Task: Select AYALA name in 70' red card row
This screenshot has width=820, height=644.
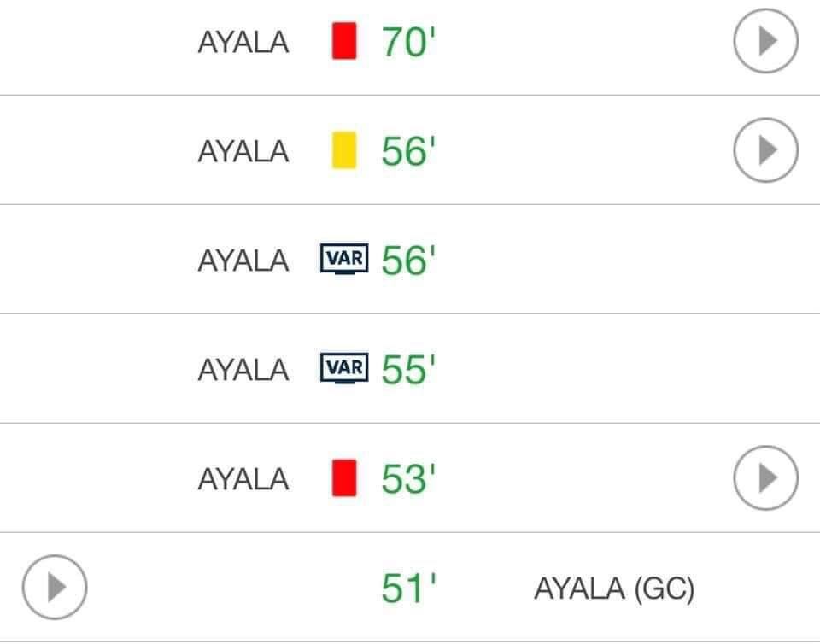Action: tap(243, 43)
